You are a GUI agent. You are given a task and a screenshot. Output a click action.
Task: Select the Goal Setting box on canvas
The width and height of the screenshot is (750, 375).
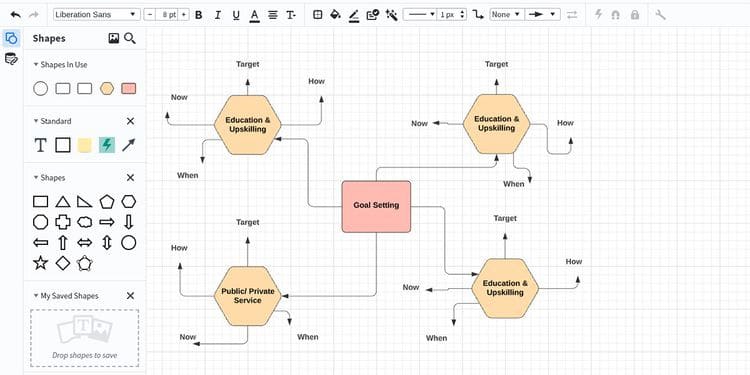(x=376, y=207)
